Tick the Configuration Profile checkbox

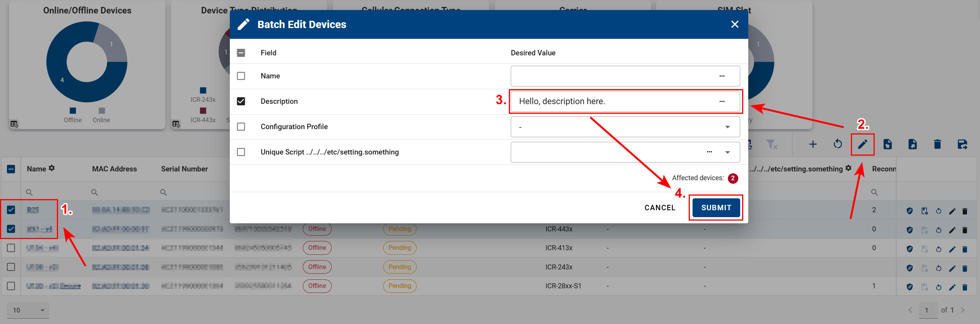(x=241, y=127)
